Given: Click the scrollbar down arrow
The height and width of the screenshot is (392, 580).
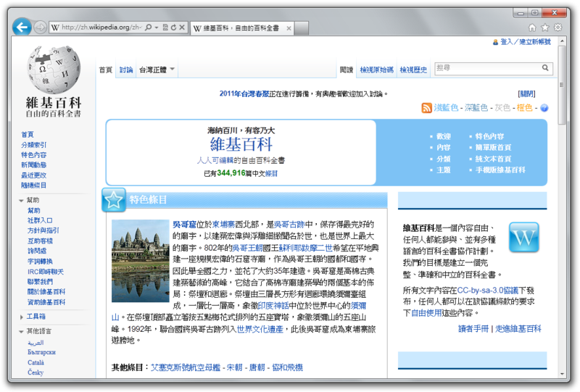Looking at the screenshot, I should [x=562, y=374].
